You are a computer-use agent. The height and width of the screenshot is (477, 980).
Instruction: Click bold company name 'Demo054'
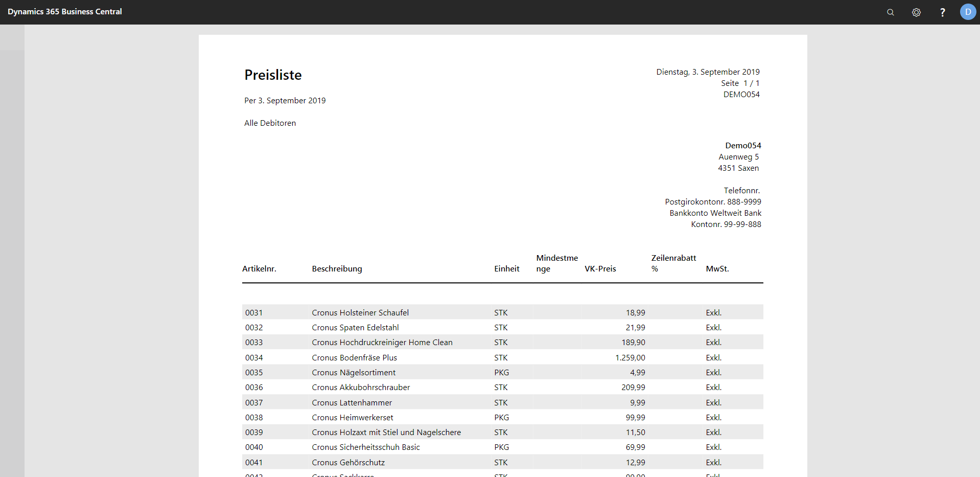click(x=743, y=146)
